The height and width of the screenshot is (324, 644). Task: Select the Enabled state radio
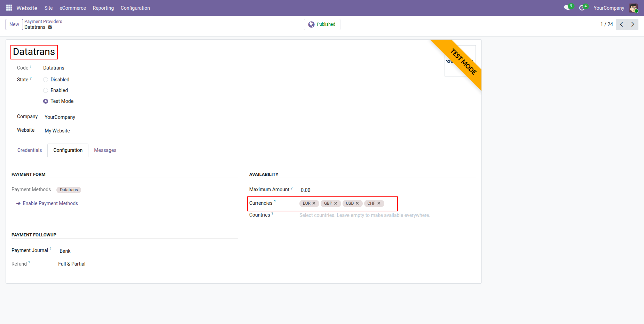46,90
